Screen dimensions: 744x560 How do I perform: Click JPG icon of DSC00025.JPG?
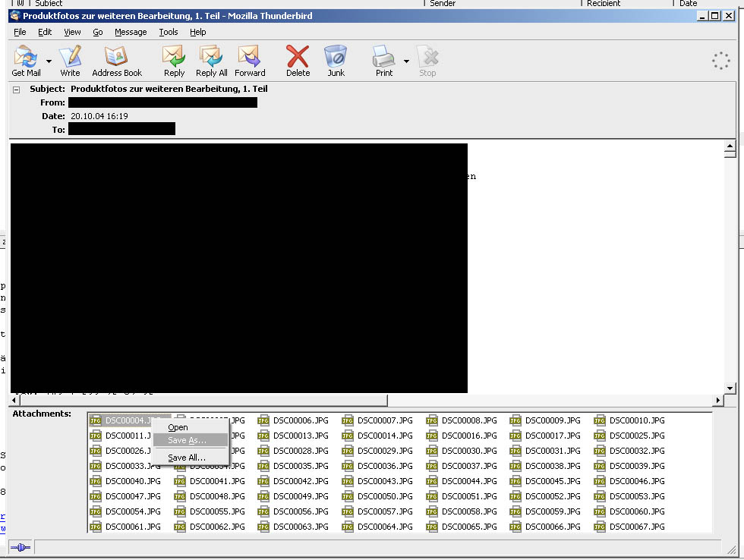click(600, 436)
